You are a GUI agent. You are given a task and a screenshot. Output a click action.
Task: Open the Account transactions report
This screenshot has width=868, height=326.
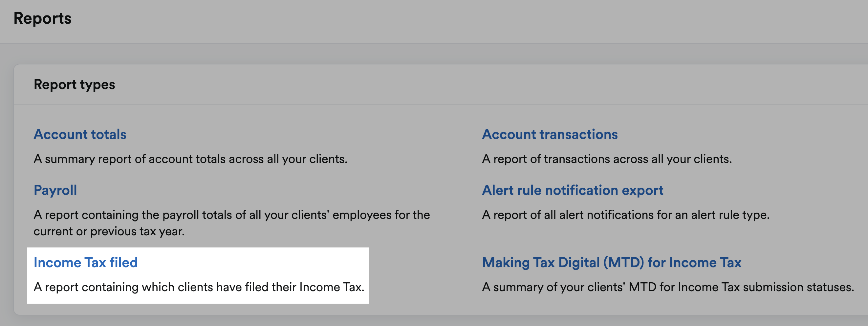tap(550, 134)
